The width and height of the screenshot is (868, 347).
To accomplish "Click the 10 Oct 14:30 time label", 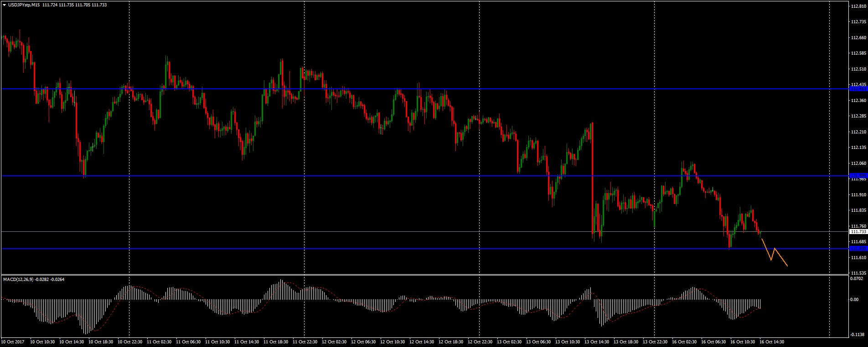I will (72, 342).
